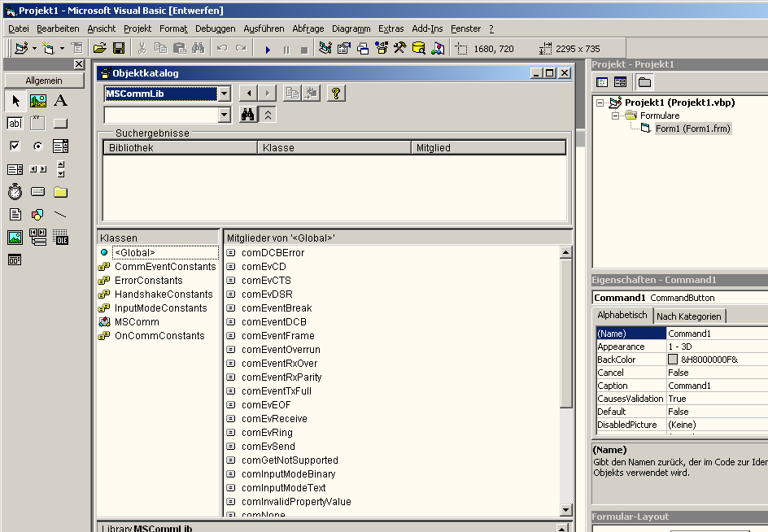The height and width of the screenshot is (532, 768).
Task: Select the Frame tool in toolbox
Action: (37, 123)
